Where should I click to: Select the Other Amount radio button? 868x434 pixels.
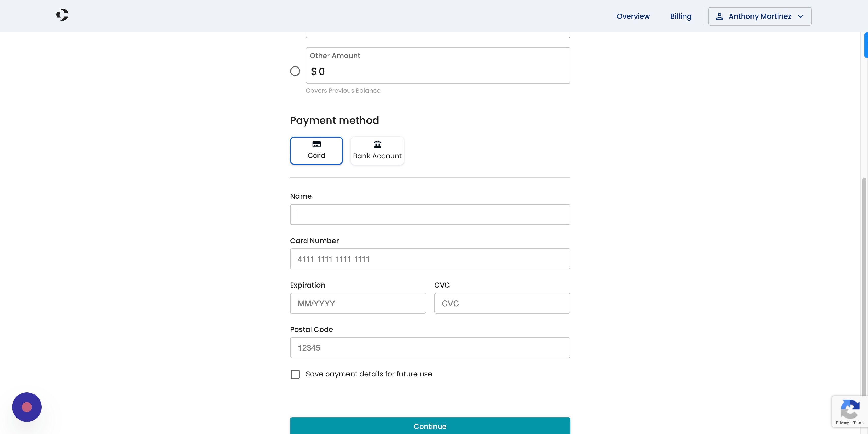(295, 71)
